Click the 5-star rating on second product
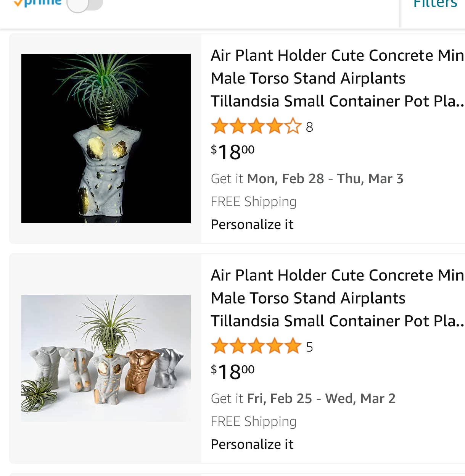 (x=256, y=346)
